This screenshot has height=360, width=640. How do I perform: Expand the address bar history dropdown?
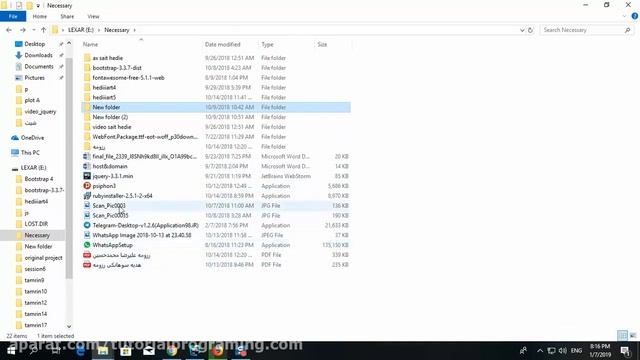point(522,30)
